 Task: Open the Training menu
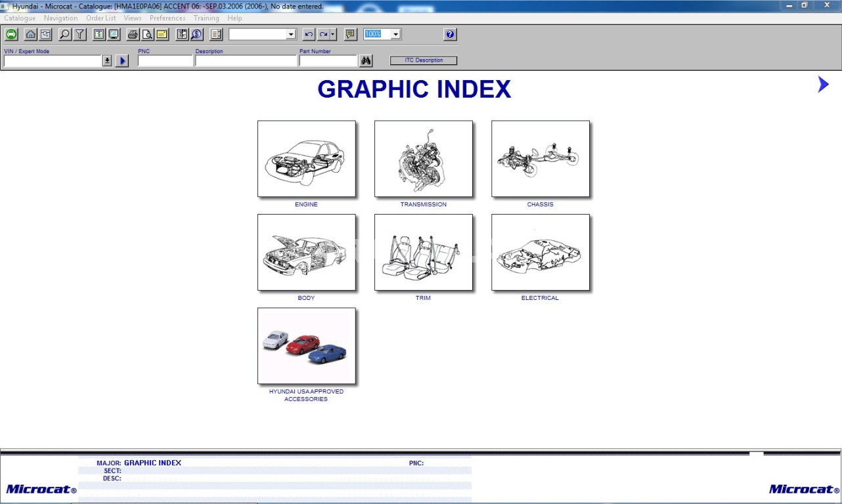(206, 18)
